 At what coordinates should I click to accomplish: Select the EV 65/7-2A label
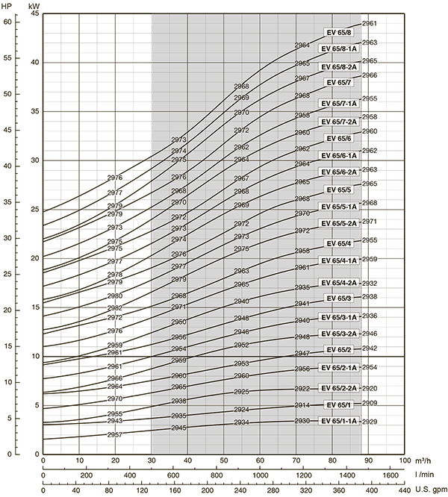click(339, 122)
